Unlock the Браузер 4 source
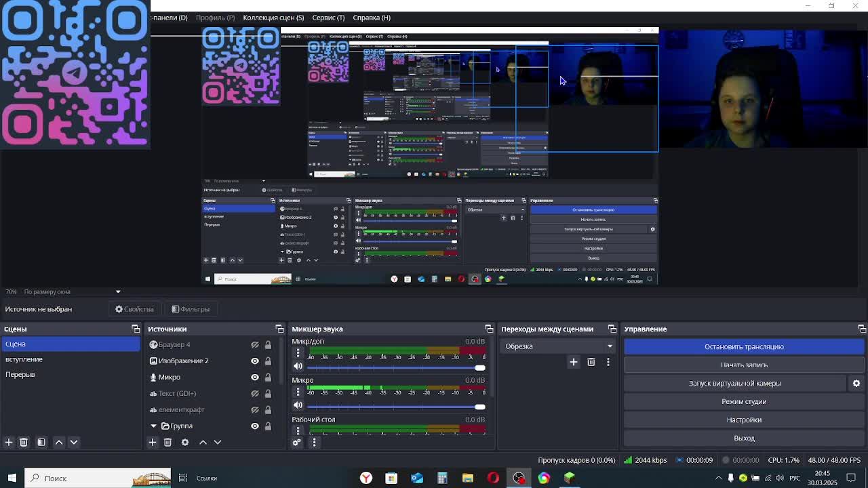Screen dimensions: 868x488 (x=268, y=344)
